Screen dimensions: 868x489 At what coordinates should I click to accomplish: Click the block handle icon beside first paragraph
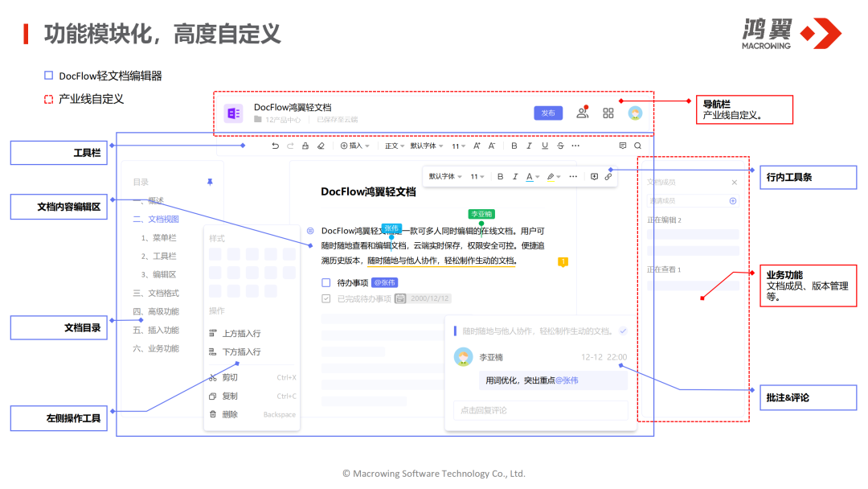[310, 230]
